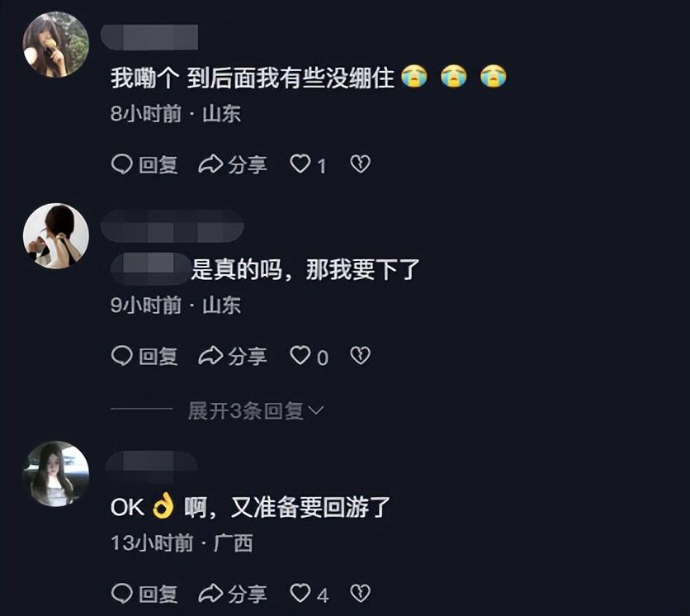Click reply bubble icon on 9-hour-old comment
This screenshot has width=690, height=616.
tap(122, 356)
